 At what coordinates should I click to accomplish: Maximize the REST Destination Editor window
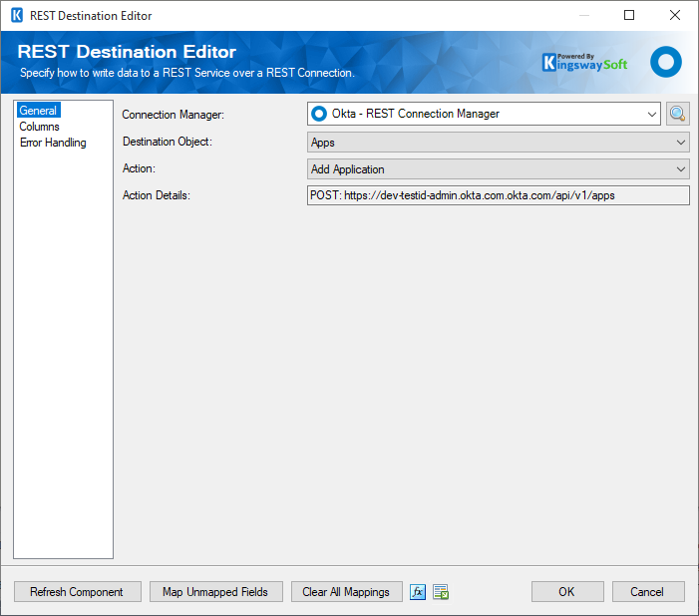[629, 15]
